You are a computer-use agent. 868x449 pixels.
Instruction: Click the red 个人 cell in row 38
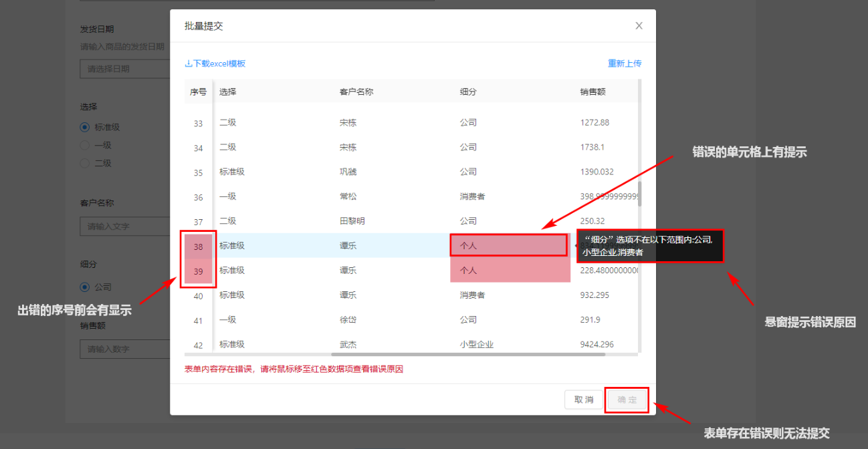click(x=508, y=246)
